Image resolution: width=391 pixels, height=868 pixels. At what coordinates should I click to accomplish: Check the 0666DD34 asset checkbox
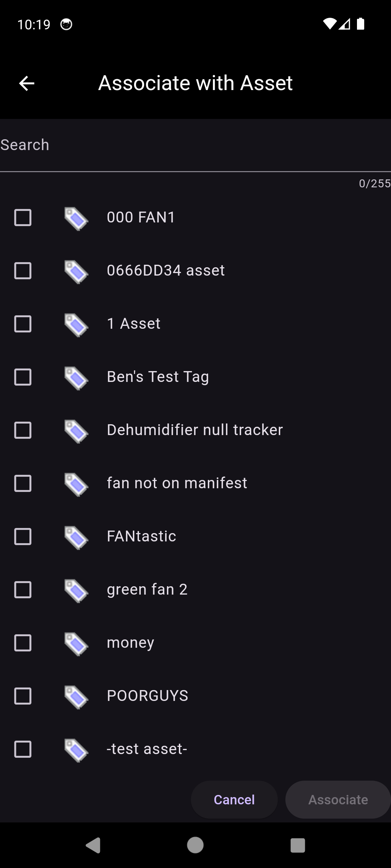coord(23,271)
